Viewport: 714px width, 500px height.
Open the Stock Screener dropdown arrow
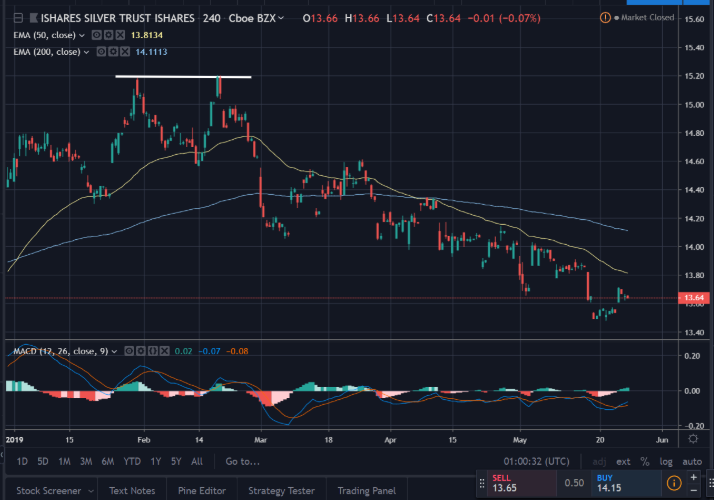tap(91, 491)
